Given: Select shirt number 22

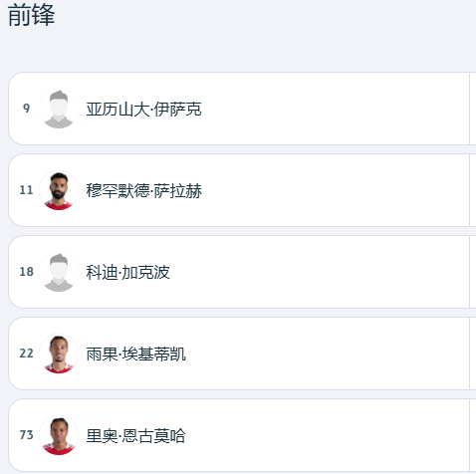Looking at the screenshot, I should pos(27,354).
